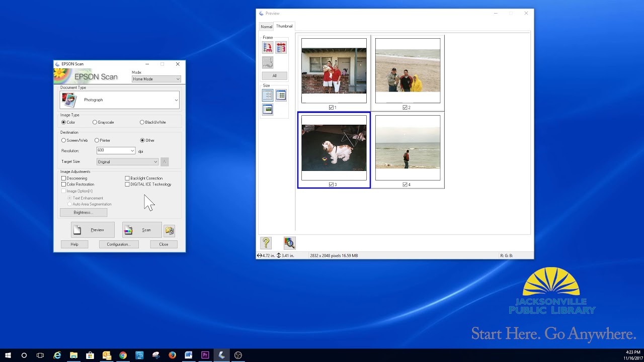The height and width of the screenshot is (362, 644).
Task: Launch Google Chrome from the taskbar
Action: (x=123, y=355)
